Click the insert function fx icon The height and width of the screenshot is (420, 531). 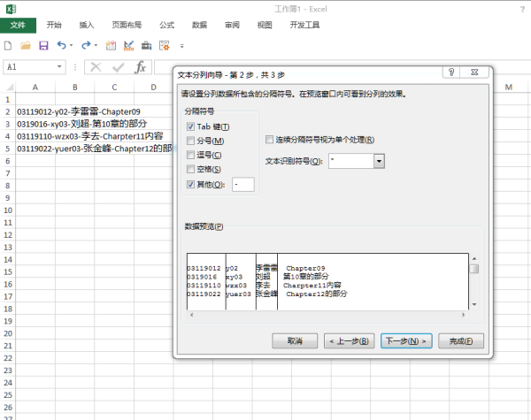tap(140, 67)
